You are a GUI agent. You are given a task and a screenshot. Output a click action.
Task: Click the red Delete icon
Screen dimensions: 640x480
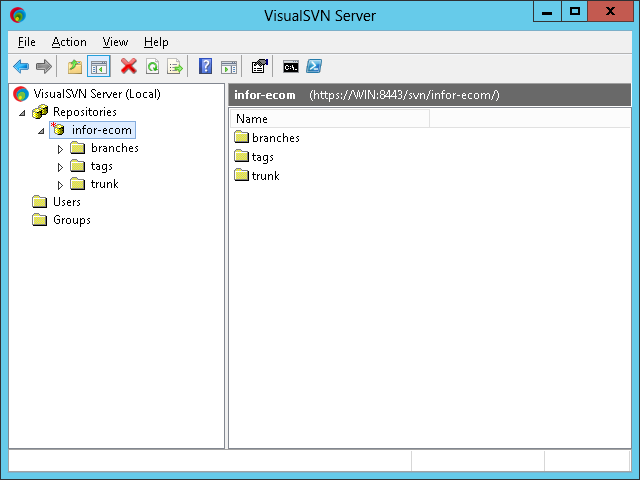point(128,67)
